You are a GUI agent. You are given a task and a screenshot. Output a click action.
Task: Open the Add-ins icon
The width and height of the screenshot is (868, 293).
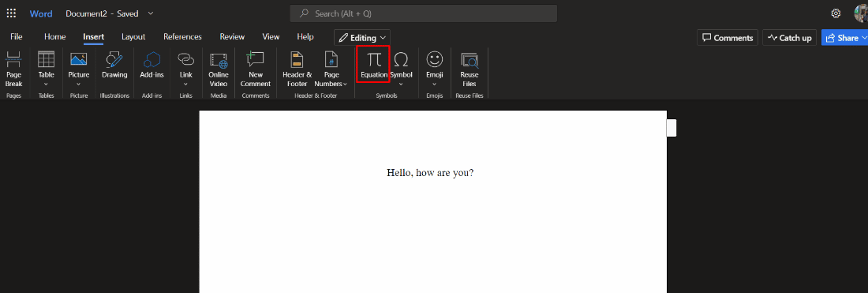coord(152,66)
